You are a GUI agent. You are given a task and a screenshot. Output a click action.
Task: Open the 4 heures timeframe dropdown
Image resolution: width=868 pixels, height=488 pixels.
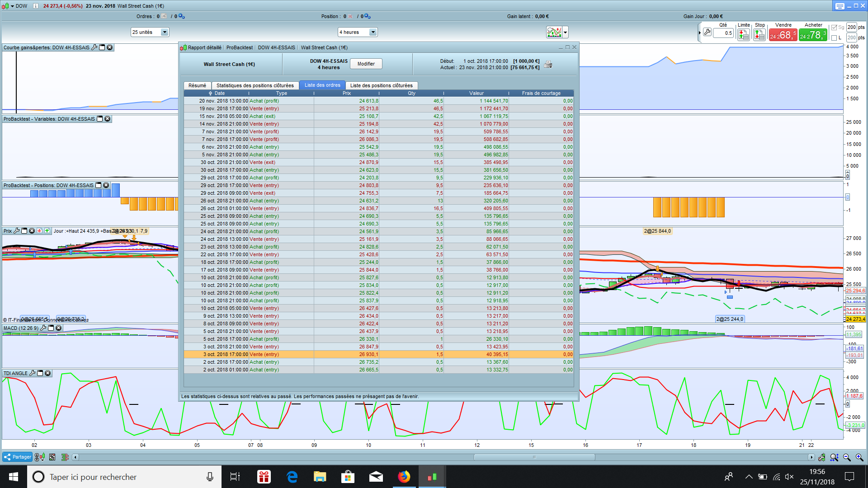pyautogui.click(x=373, y=32)
